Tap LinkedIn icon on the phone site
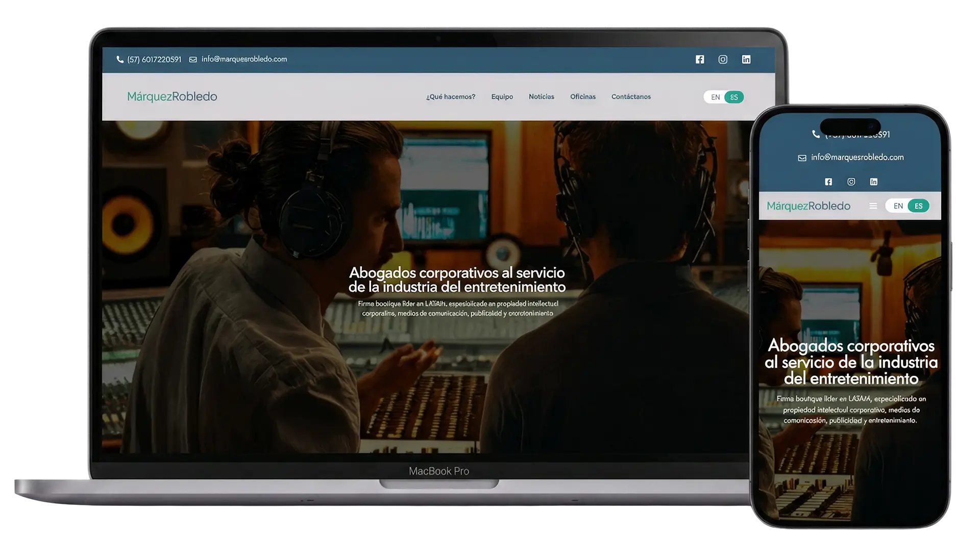This screenshot has height=536, width=980. point(874,182)
